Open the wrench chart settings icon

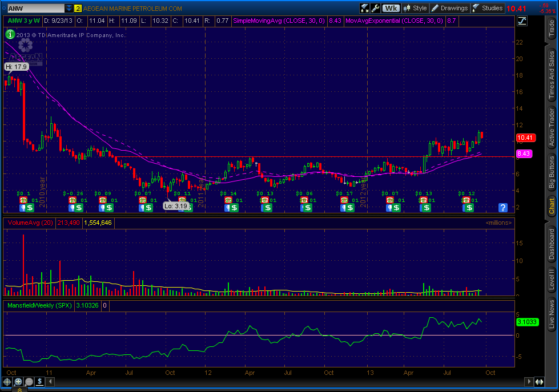pos(375,8)
